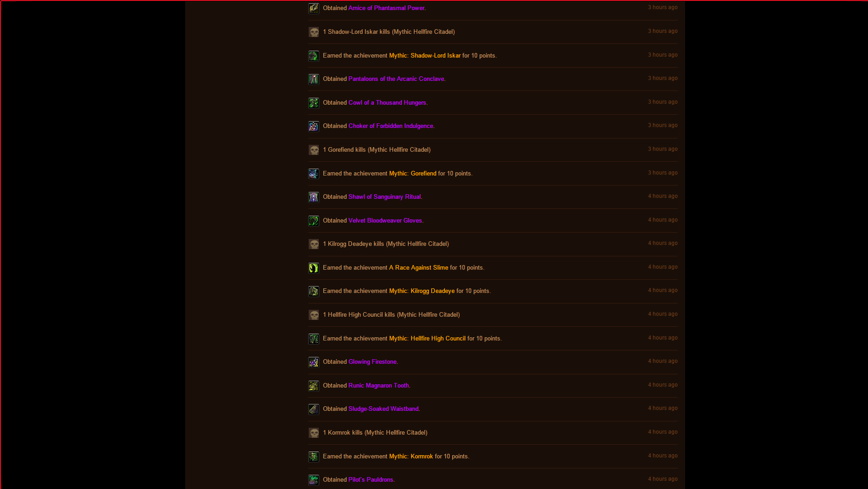Open the Glowing Firestone item link
The width and height of the screenshot is (868, 489).
point(372,362)
